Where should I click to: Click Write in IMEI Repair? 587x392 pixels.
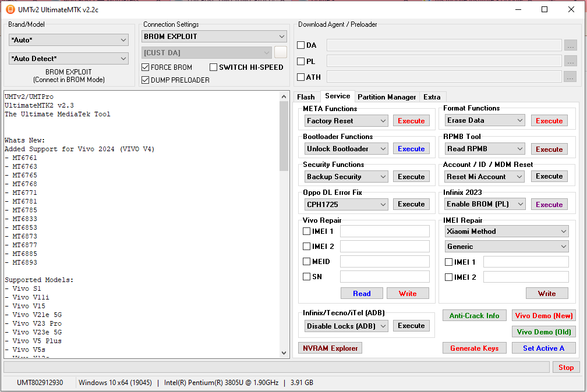point(547,294)
